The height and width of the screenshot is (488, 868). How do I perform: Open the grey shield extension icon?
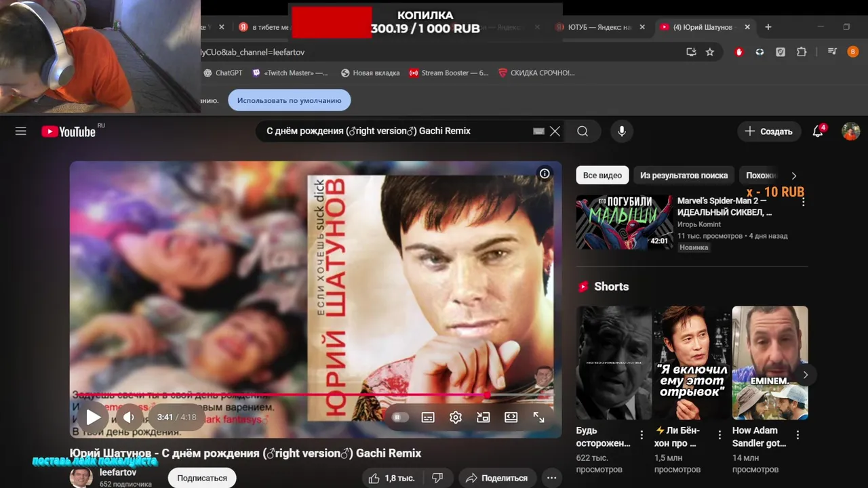coord(781,52)
